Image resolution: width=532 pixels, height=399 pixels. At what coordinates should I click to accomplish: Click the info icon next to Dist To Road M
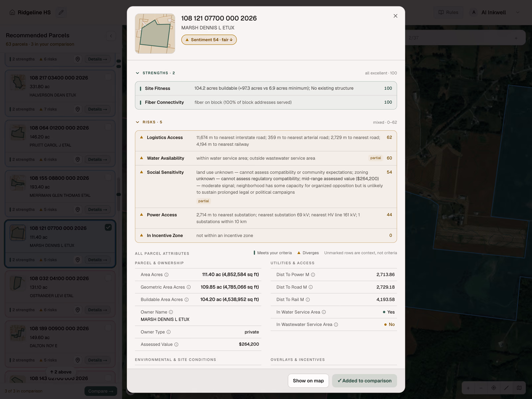311,287
